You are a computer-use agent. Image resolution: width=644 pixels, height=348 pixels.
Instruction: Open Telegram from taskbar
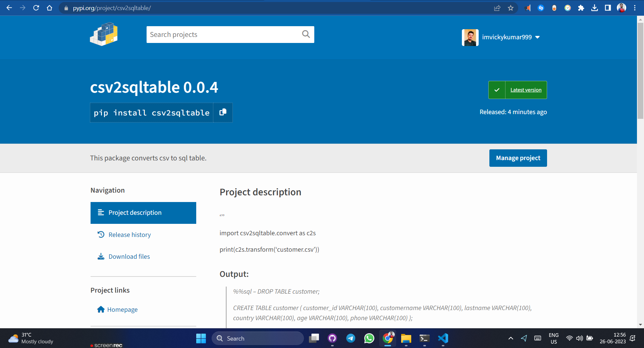351,338
